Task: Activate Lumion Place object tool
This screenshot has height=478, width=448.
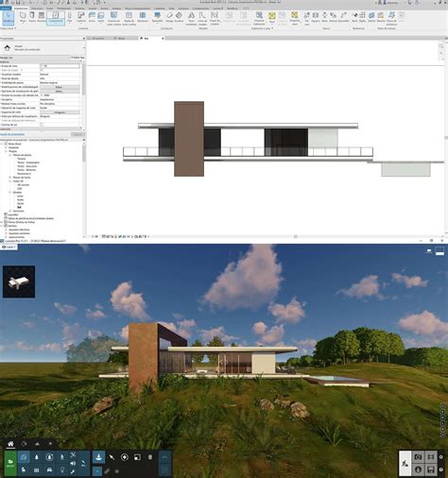Action: (98, 457)
